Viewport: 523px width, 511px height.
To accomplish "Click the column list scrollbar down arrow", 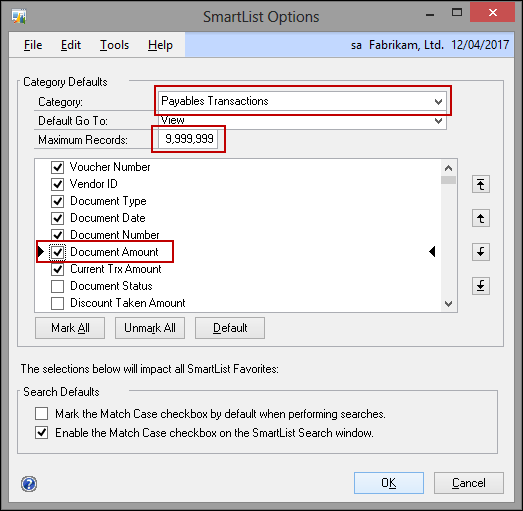I will tap(448, 304).
